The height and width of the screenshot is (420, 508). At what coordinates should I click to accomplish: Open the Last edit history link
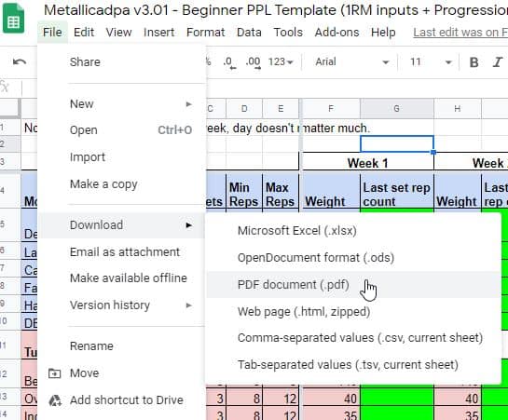tap(460, 33)
